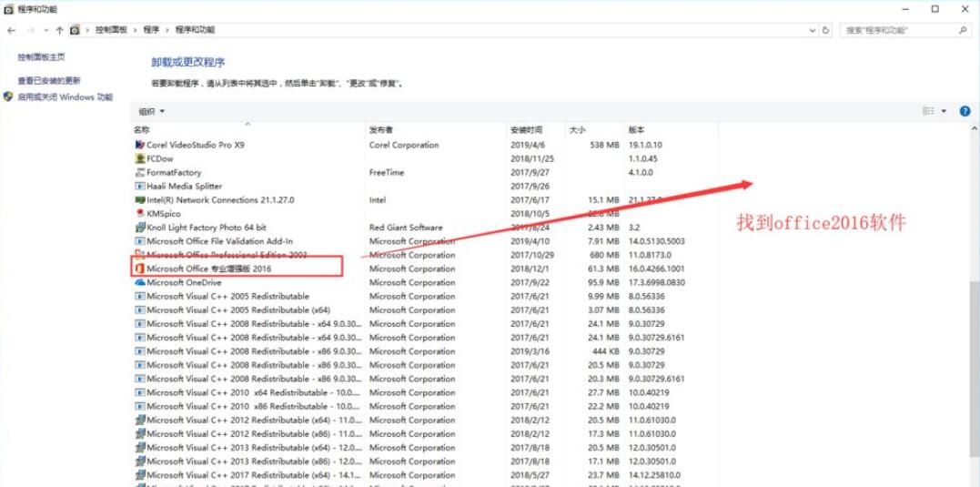Click the up-arrow navigation icon
Image resolution: width=980 pixels, height=487 pixels.
pyautogui.click(x=59, y=30)
